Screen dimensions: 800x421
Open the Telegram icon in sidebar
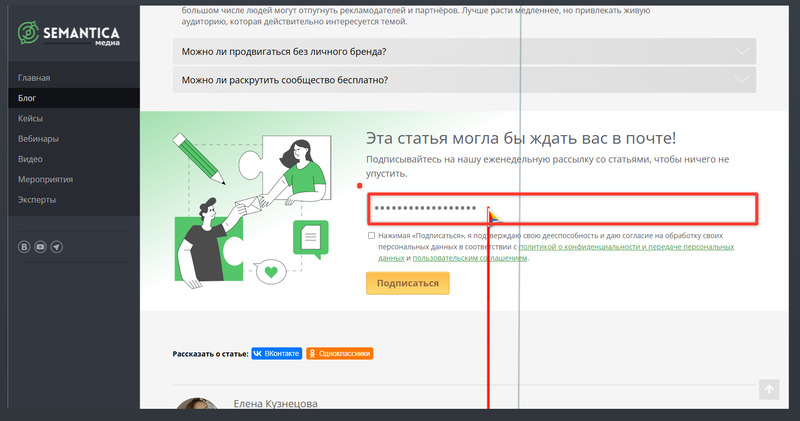pyautogui.click(x=57, y=247)
